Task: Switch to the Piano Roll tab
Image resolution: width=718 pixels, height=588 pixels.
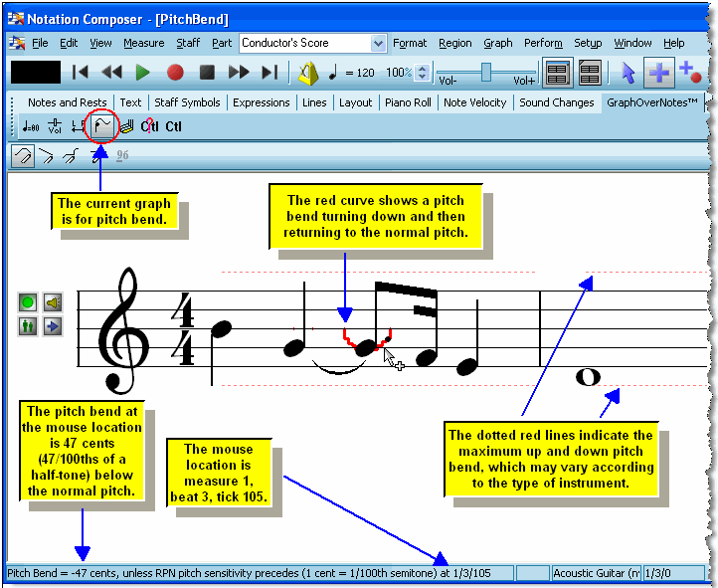Action: click(x=409, y=102)
